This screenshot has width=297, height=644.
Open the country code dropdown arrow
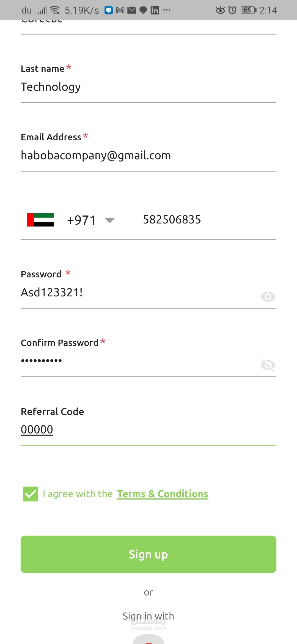click(x=110, y=220)
